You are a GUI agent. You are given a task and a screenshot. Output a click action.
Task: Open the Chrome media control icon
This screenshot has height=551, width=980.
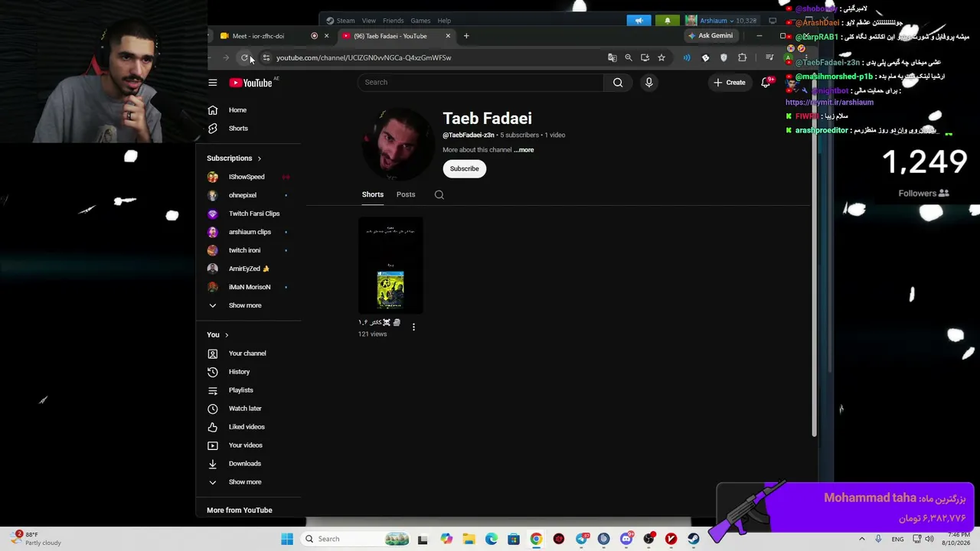coord(769,57)
